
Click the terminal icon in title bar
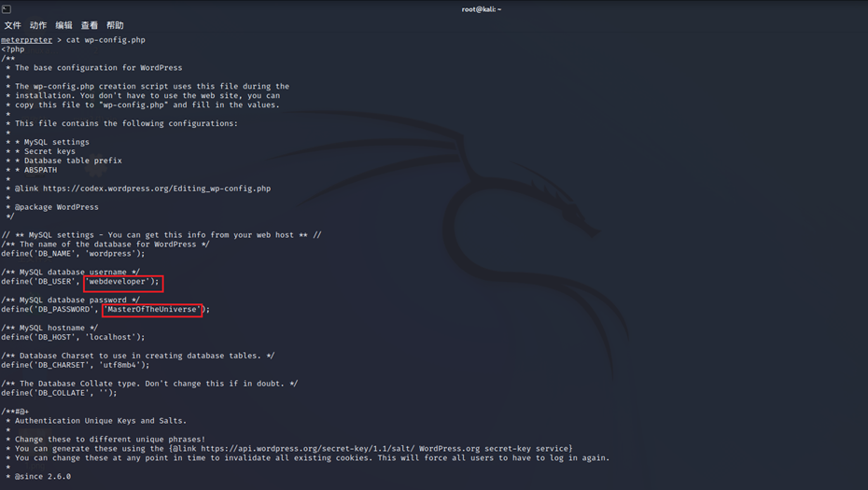click(x=7, y=8)
